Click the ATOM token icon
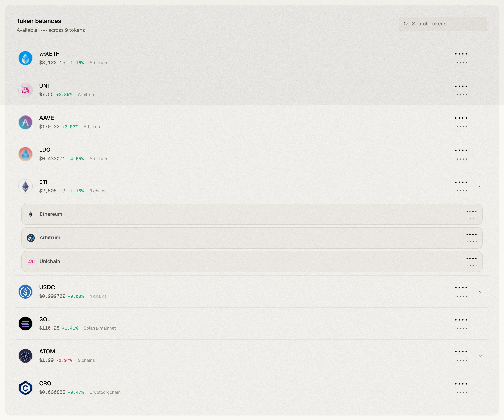Image resolution: width=504 pixels, height=420 pixels. coord(25,356)
